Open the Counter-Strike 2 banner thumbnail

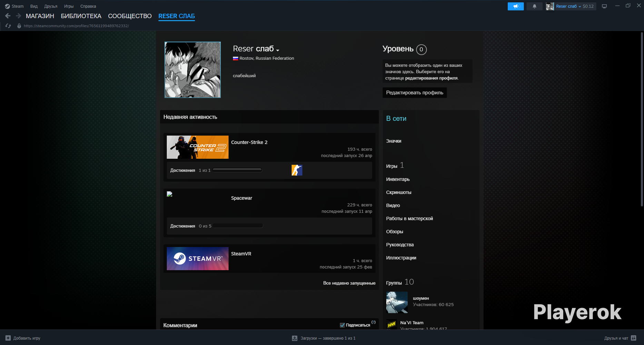pos(198,147)
